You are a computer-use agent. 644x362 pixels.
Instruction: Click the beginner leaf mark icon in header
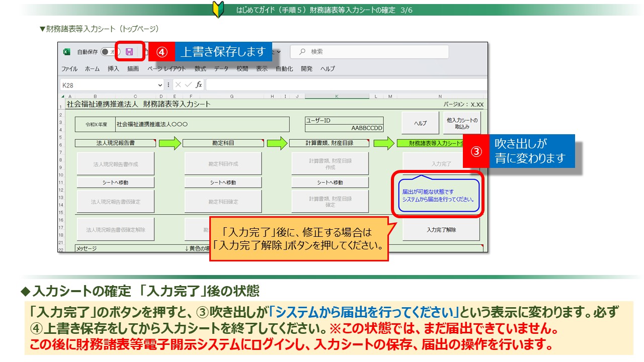(218, 10)
